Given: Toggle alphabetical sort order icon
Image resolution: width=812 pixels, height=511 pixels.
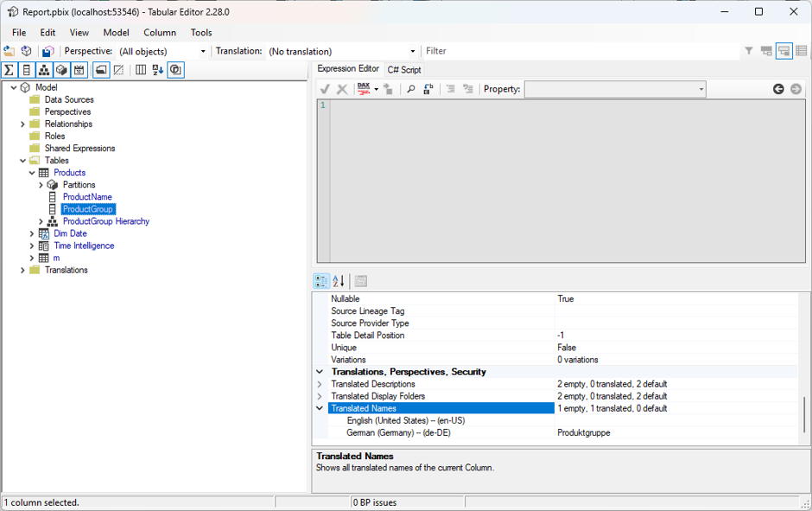Looking at the screenshot, I should pyautogui.click(x=158, y=70).
